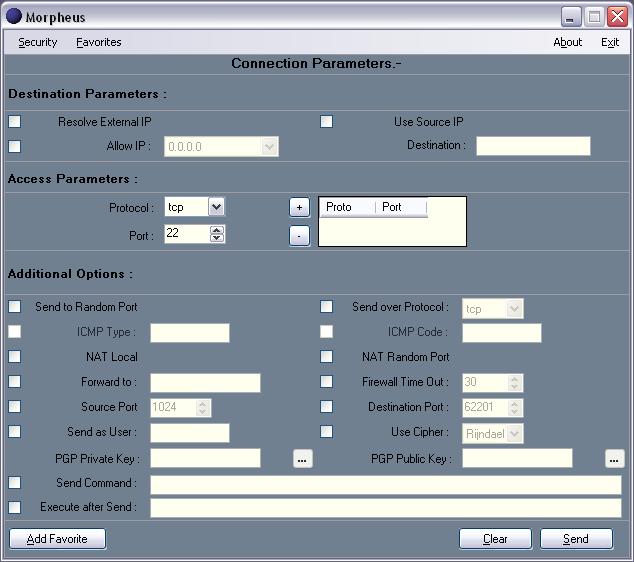Browse for PGP Public Key file
This screenshot has width=634, height=562.
coord(614,459)
